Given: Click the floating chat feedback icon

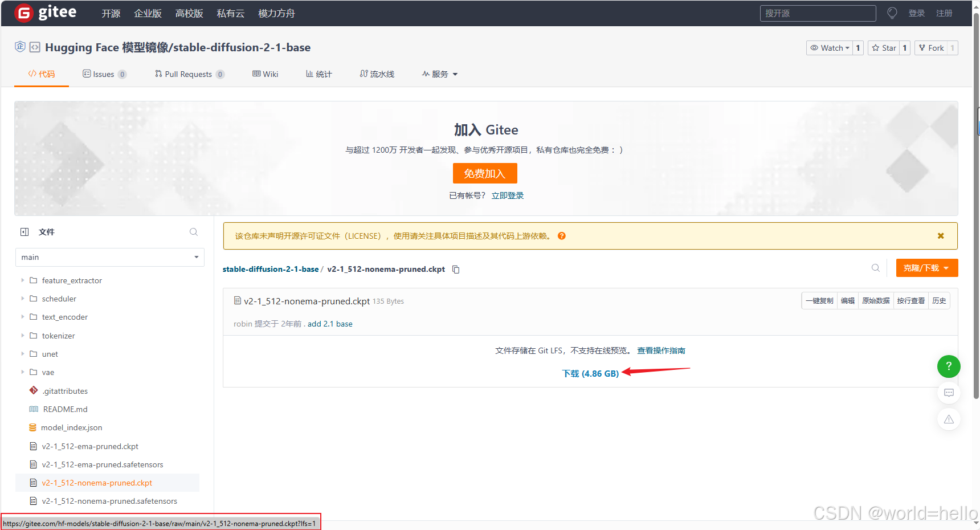Looking at the screenshot, I should [x=949, y=393].
